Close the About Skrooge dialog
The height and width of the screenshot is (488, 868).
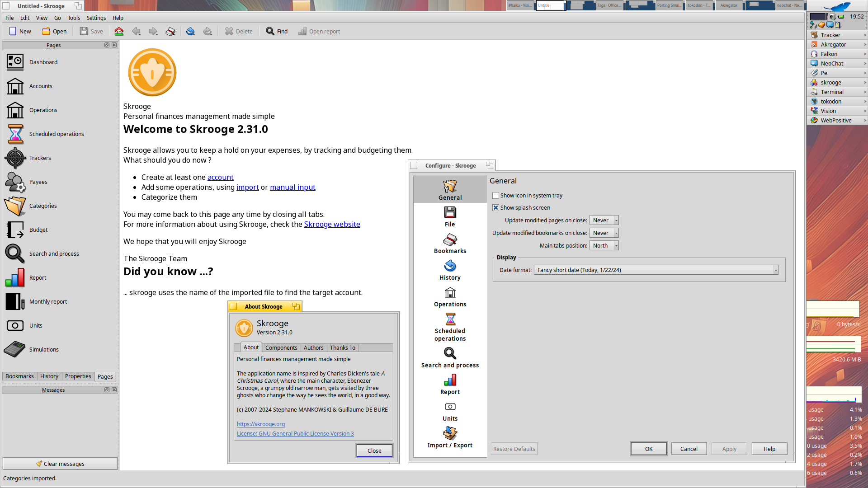coord(374,450)
